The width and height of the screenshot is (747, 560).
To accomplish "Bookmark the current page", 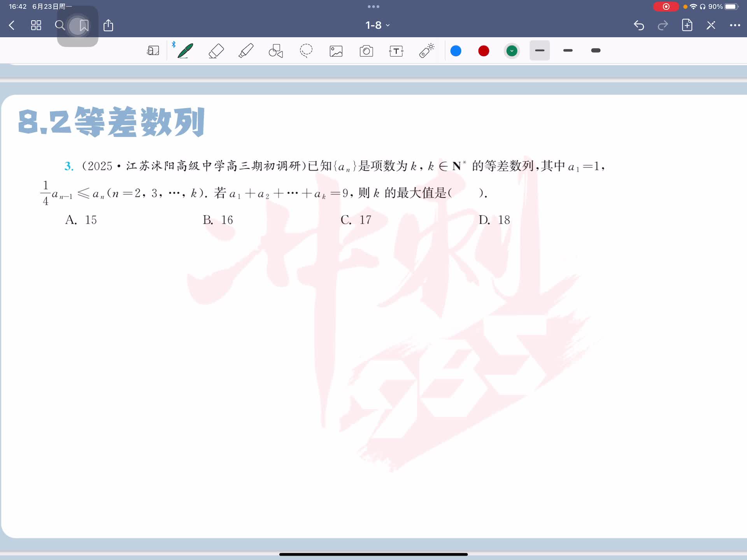I will pos(84,26).
